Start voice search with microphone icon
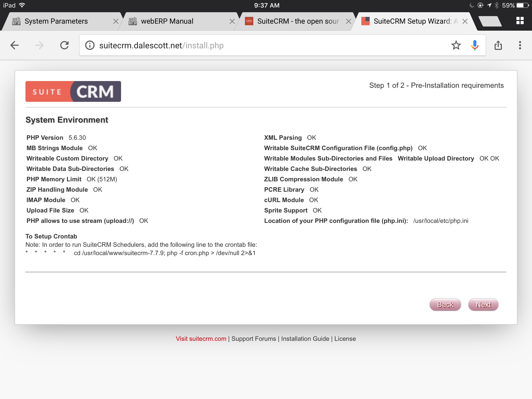This screenshot has width=532, height=399. pos(475,45)
